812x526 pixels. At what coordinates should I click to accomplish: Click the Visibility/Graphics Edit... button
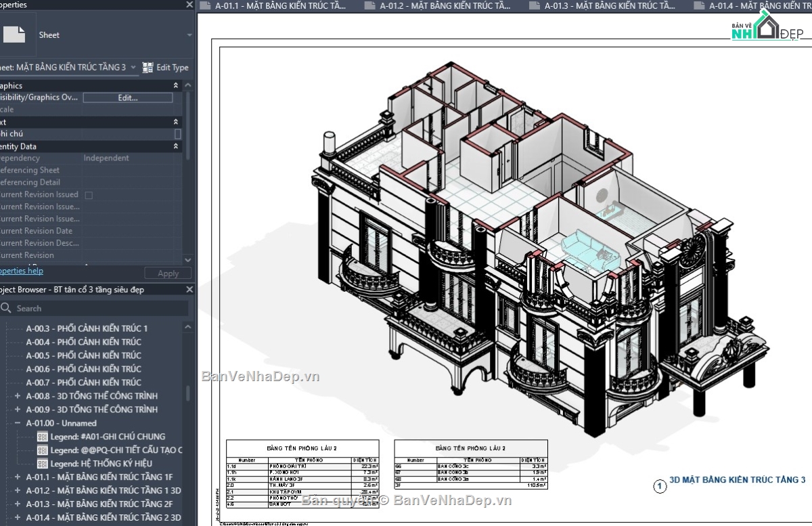coord(128,97)
